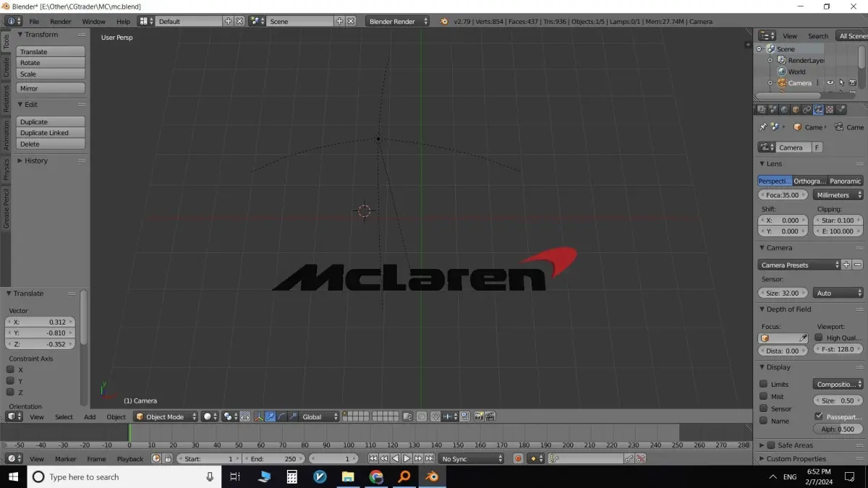Open the Texture properties tab icon
Viewport: 868px width, 488px height.
click(x=830, y=109)
